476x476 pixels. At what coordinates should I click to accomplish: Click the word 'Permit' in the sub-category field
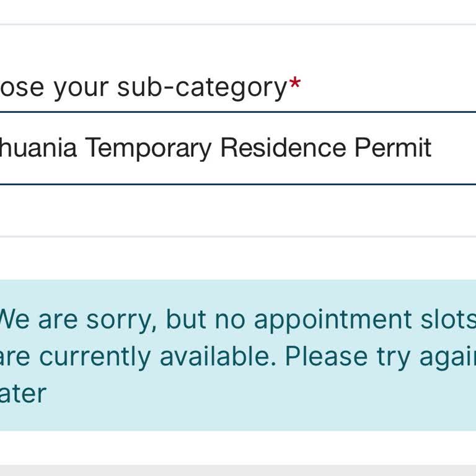click(x=392, y=149)
